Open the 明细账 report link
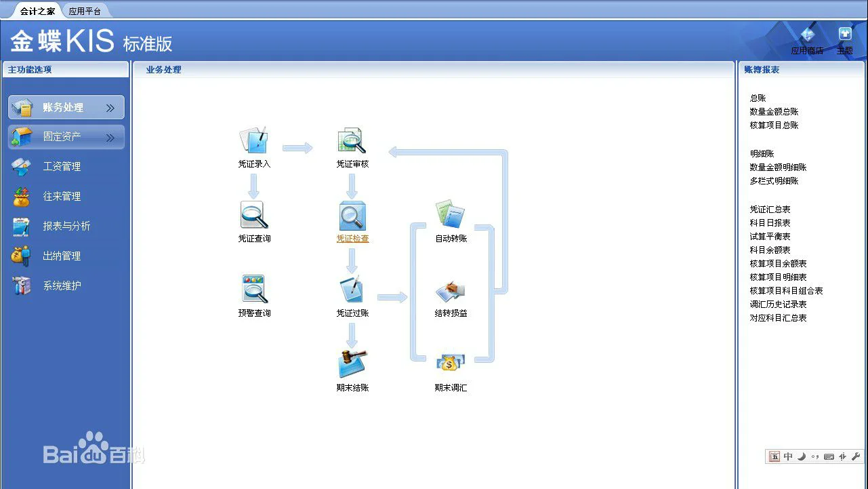 tap(762, 154)
